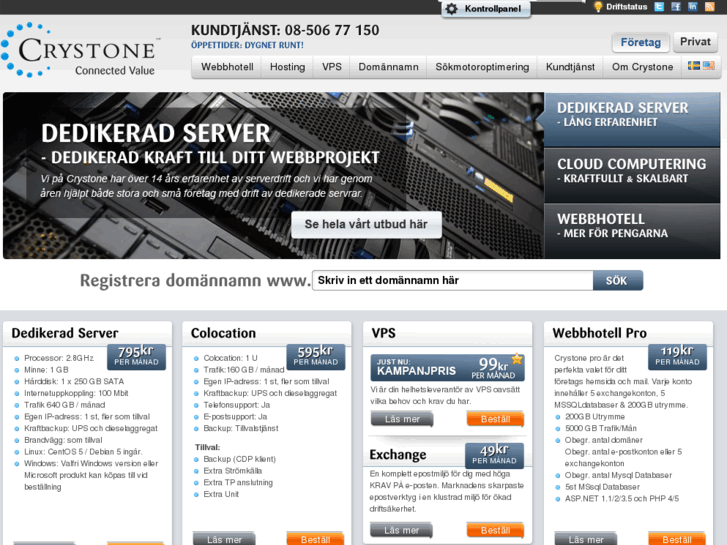Viewport: 727px width, 545px height.
Task: Click the SÖK domain search button
Action: (x=618, y=281)
